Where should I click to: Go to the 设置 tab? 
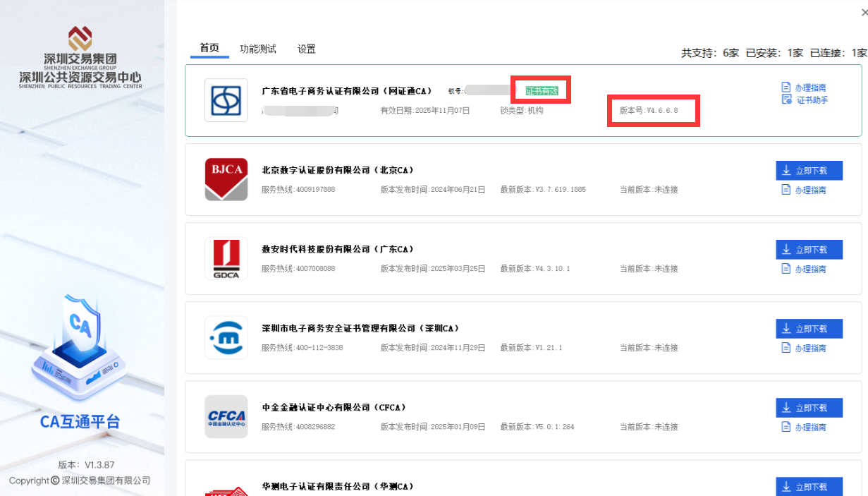pyautogui.click(x=306, y=49)
